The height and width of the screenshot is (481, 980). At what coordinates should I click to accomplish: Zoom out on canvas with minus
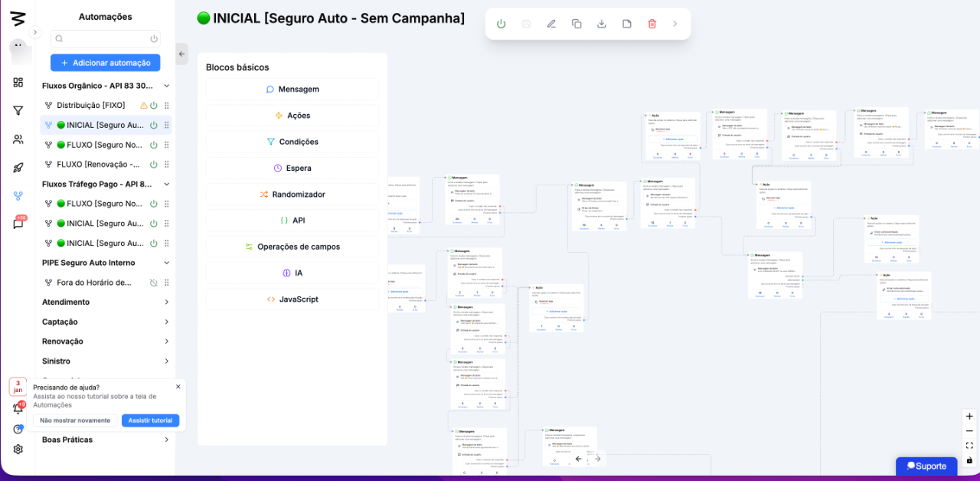point(969,431)
